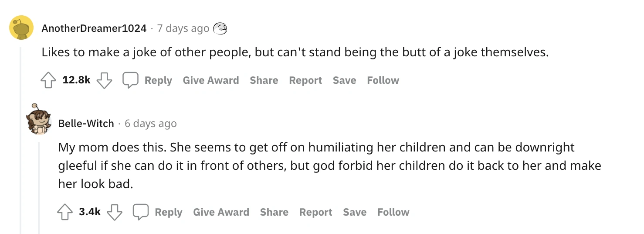Click "6 days ago" timestamp
The image size is (644, 234).
pos(151,124)
